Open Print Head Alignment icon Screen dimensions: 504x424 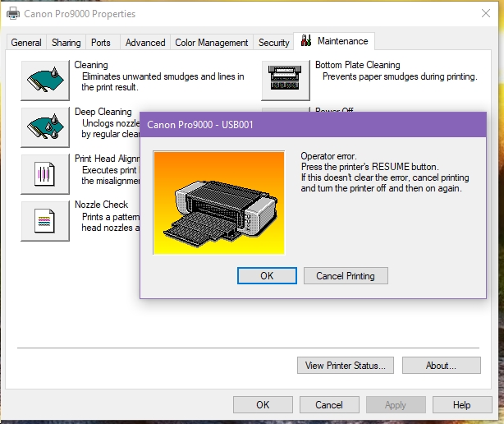point(45,172)
